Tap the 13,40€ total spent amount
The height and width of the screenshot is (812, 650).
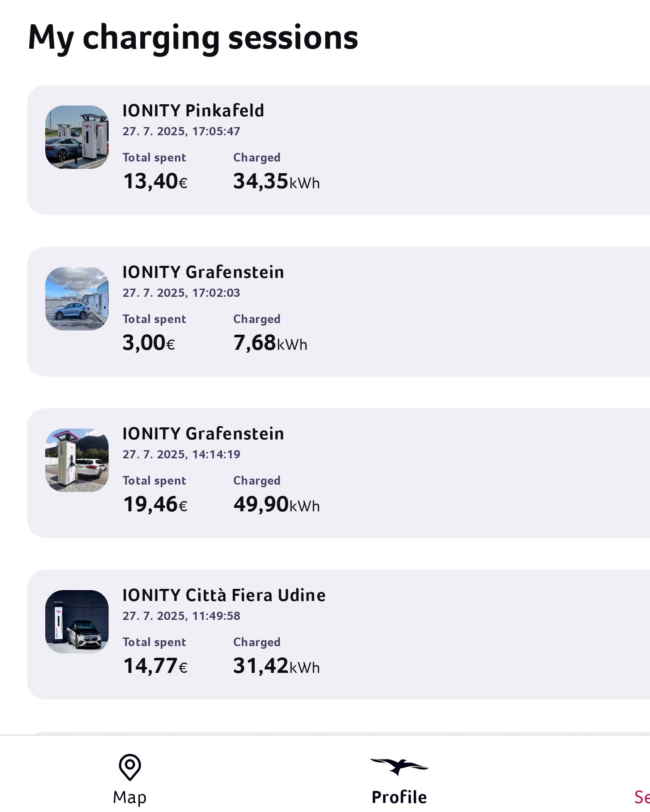pos(155,181)
